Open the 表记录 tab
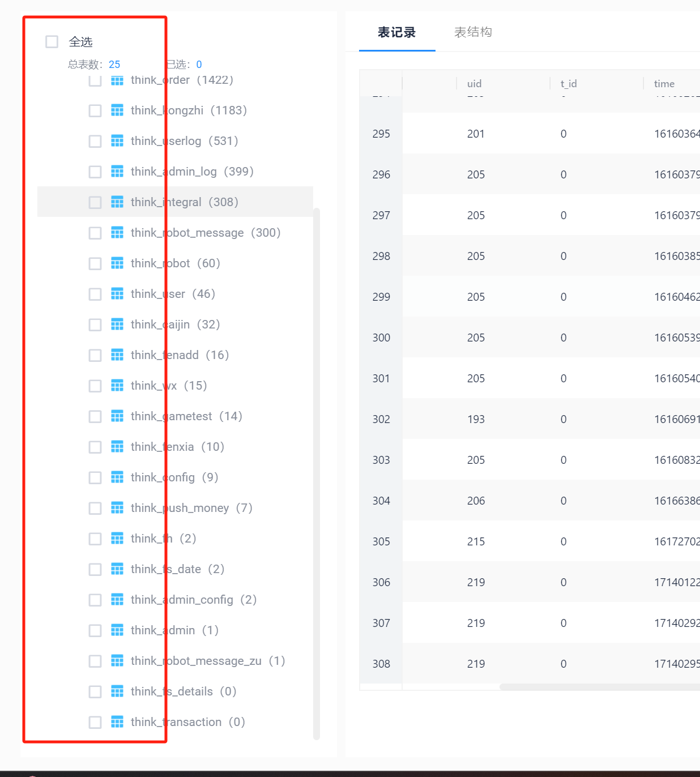The image size is (700, 777). point(396,32)
